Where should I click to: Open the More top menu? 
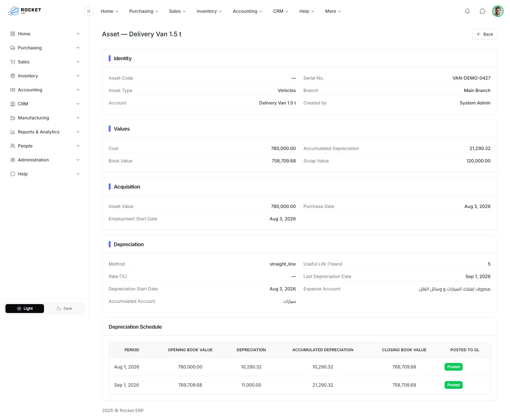point(333,11)
